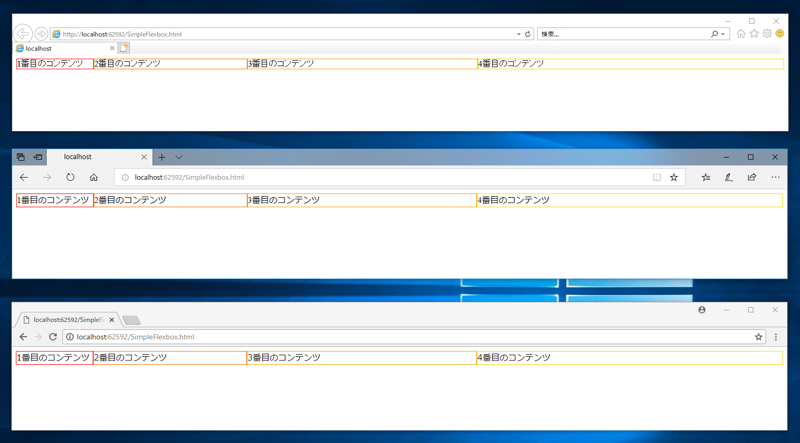This screenshot has width=800, height=443.
Task: Bookmark this page in Chrome
Action: tap(759, 337)
